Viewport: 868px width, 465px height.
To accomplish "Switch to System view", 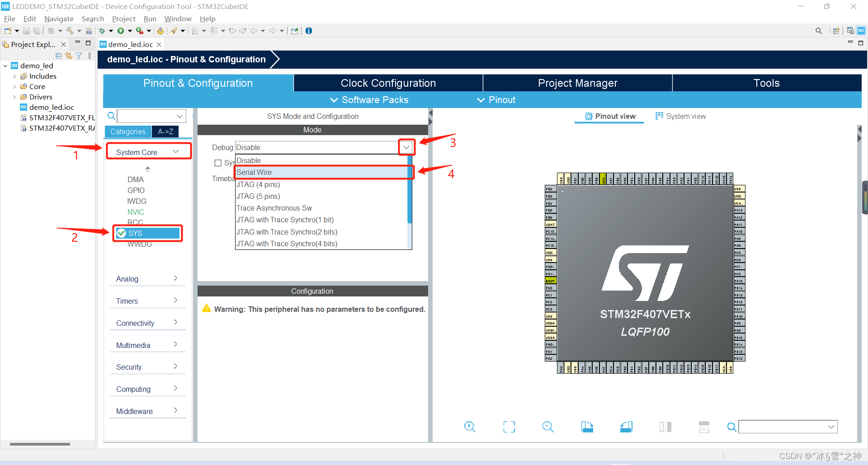I will point(680,116).
